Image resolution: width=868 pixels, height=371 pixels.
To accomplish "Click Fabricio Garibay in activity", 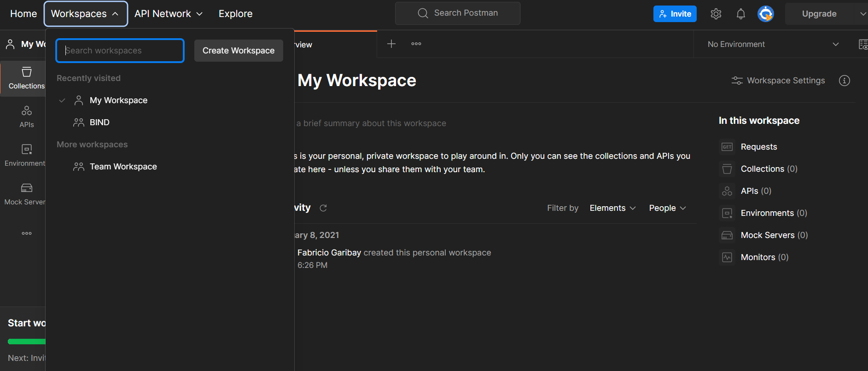I will (329, 253).
